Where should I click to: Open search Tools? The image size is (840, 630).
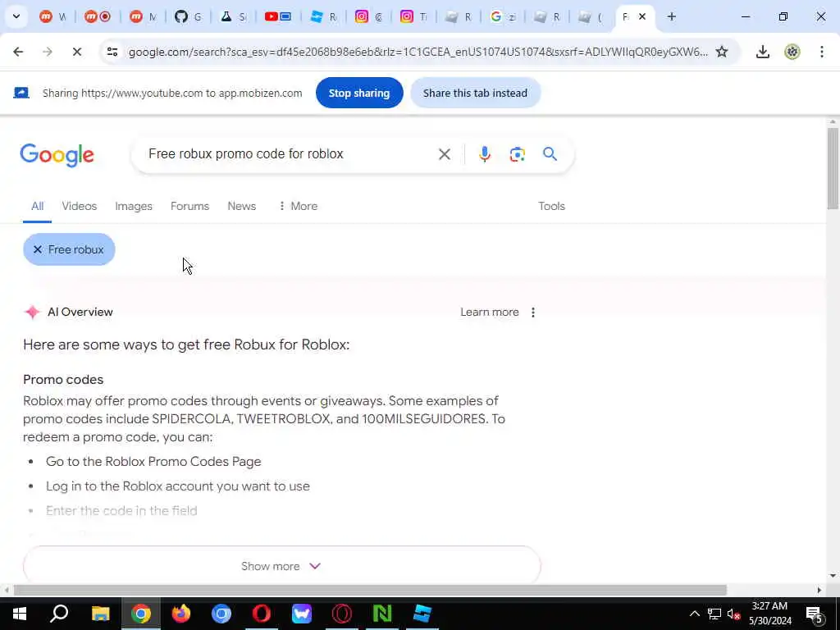(x=551, y=206)
